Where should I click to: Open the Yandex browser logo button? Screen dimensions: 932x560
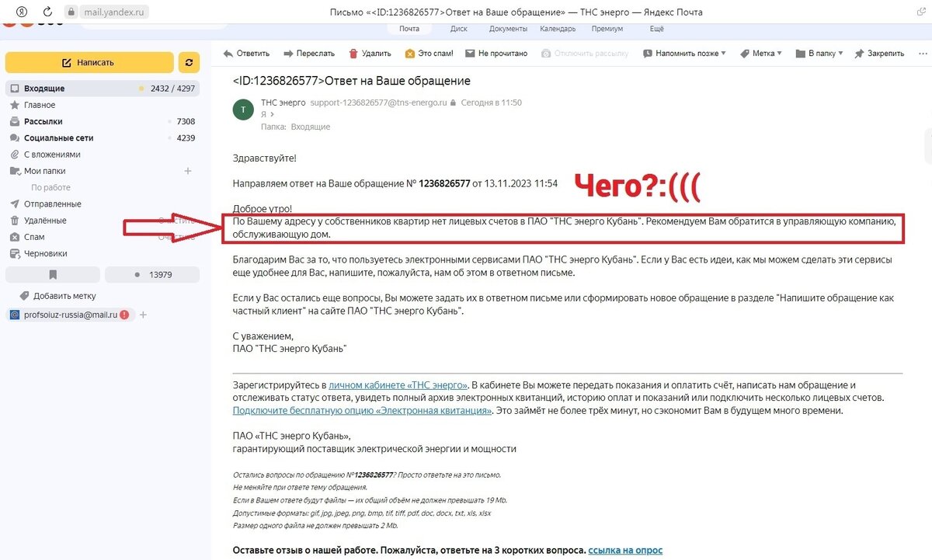pyautogui.click(x=22, y=12)
